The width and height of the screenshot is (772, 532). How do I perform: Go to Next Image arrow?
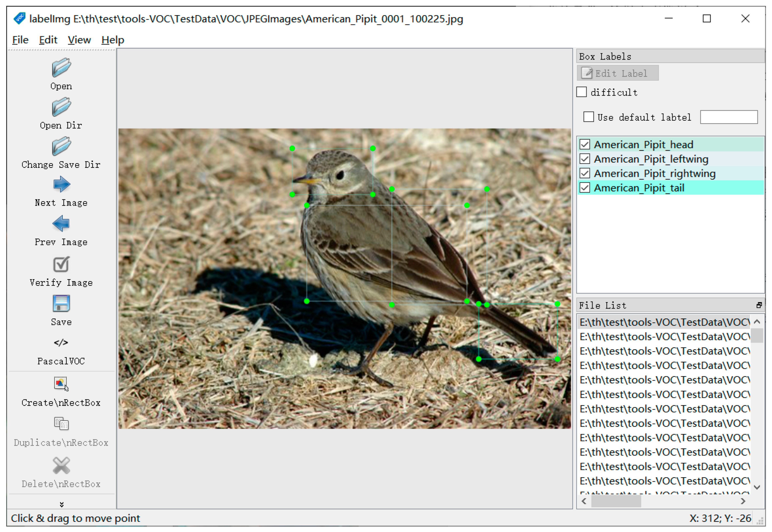[x=61, y=184]
